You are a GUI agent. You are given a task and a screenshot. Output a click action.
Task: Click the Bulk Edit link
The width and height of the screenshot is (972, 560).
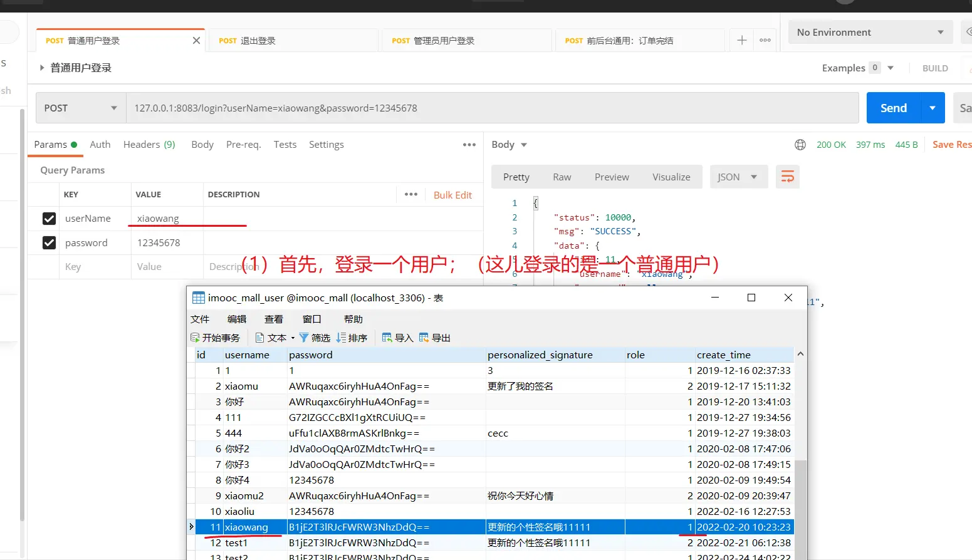452,195
